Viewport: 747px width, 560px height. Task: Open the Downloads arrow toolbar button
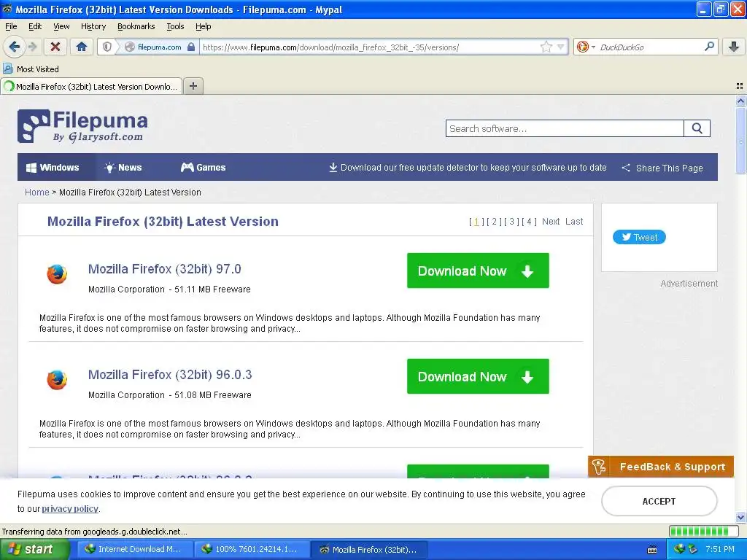tap(734, 47)
